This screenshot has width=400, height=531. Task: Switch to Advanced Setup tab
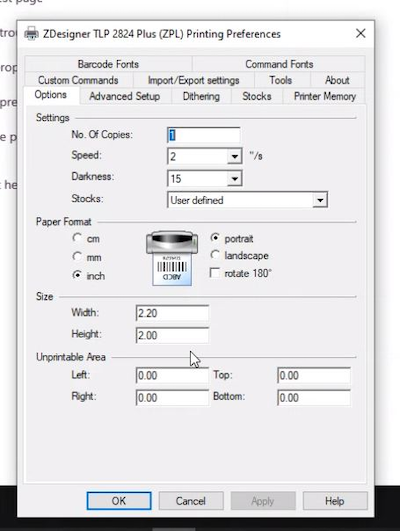tap(125, 96)
